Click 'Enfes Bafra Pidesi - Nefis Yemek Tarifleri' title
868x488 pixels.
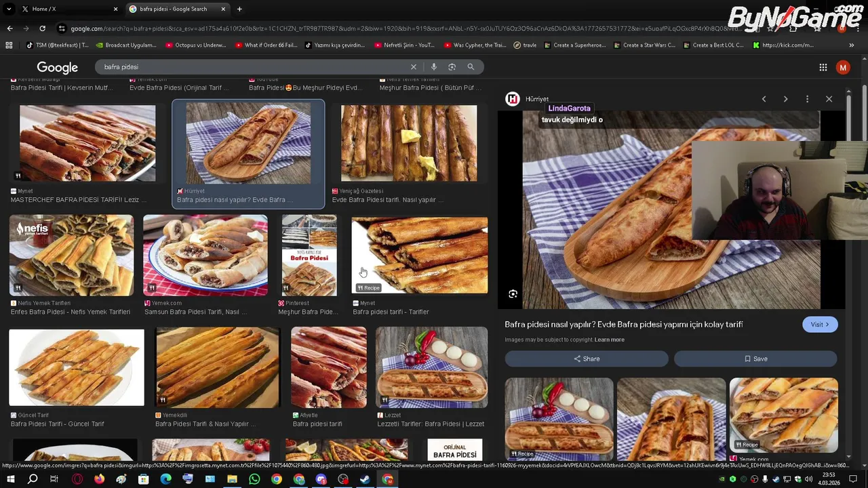(x=71, y=312)
